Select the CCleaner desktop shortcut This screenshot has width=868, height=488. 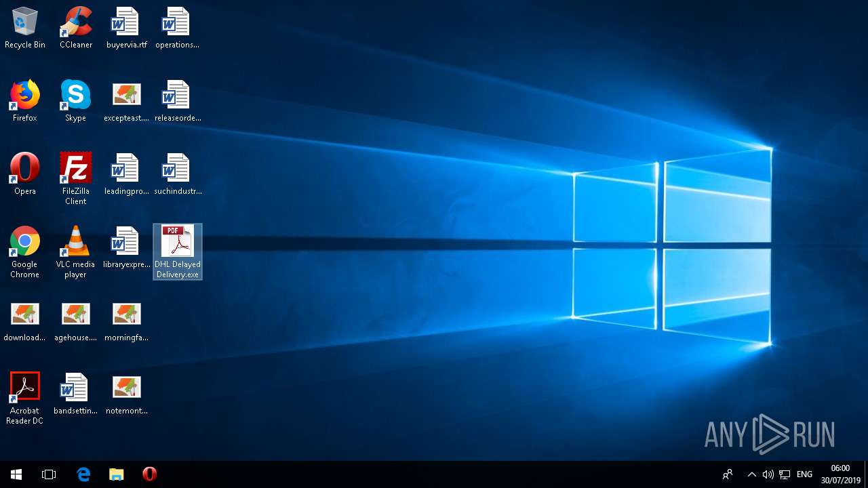pos(76,28)
